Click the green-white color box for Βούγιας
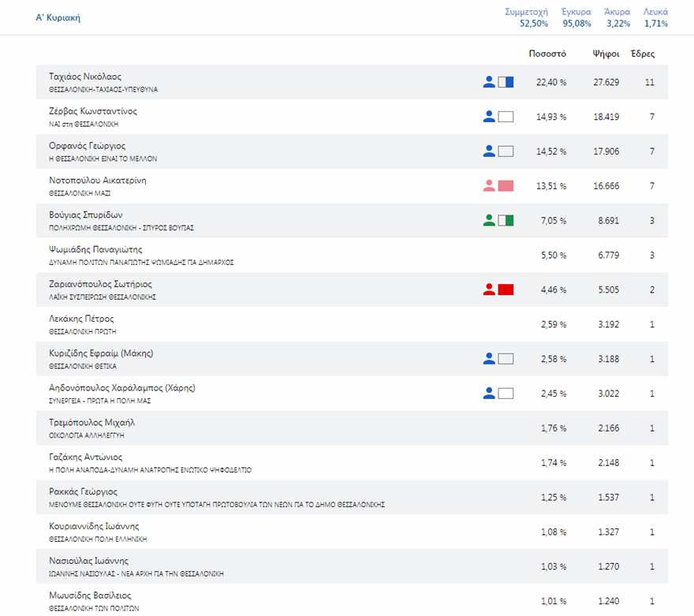This screenshot has height=616, width=694. pyautogui.click(x=506, y=220)
